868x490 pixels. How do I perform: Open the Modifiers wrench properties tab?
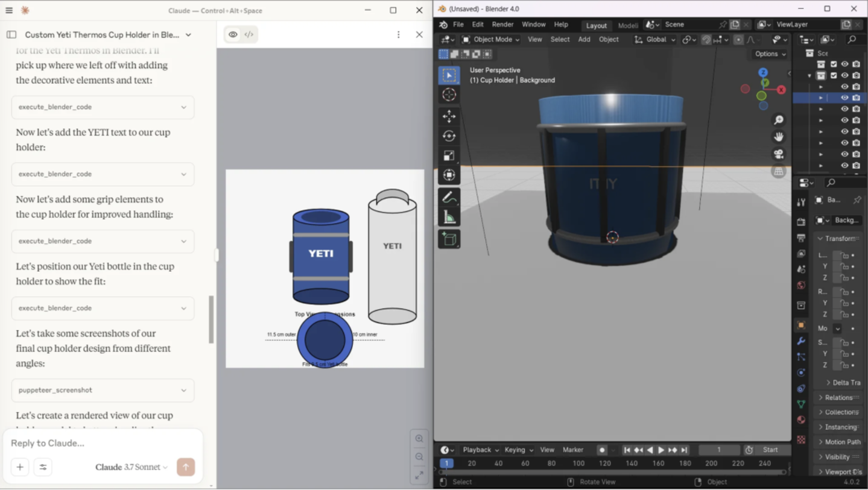[x=801, y=341]
